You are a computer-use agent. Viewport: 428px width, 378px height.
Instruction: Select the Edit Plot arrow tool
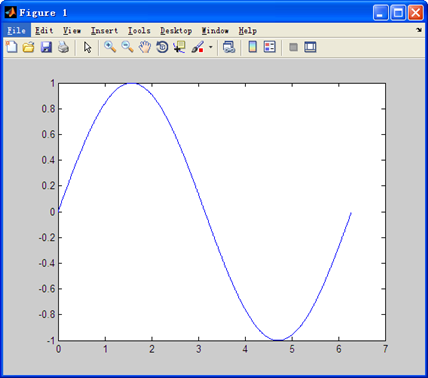point(87,47)
